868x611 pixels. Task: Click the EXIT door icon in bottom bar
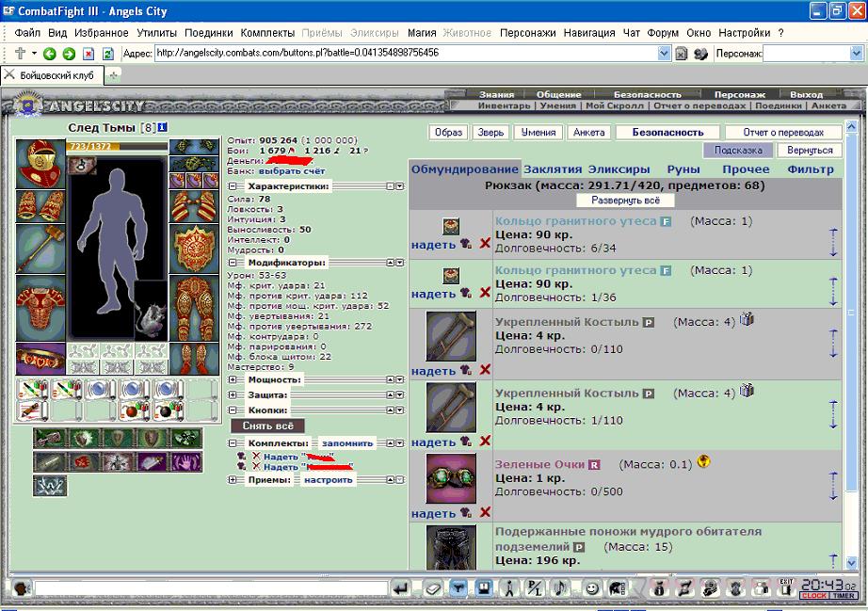click(x=786, y=588)
